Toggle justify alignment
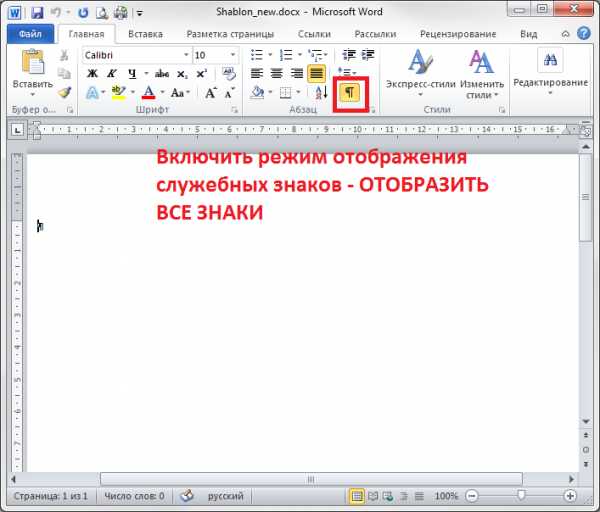Image resolution: width=600 pixels, height=512 pixels. click(x=316, y=74)
